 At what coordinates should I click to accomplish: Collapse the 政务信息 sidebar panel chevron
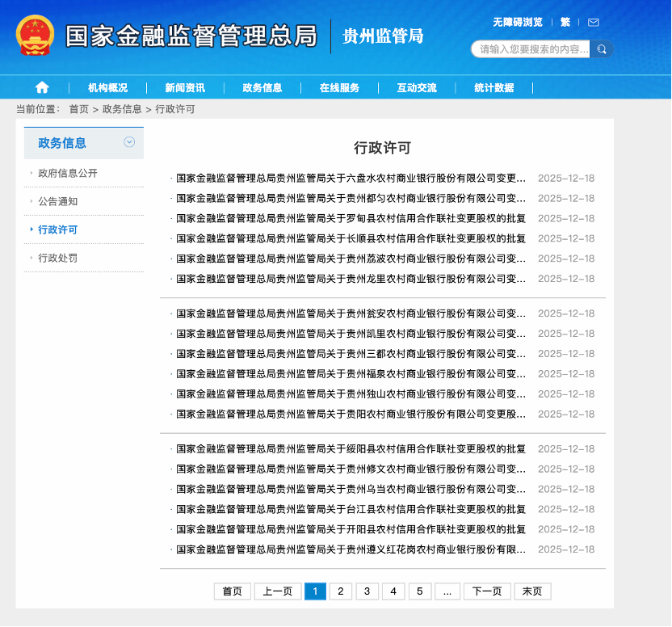[x=128, y=142]
